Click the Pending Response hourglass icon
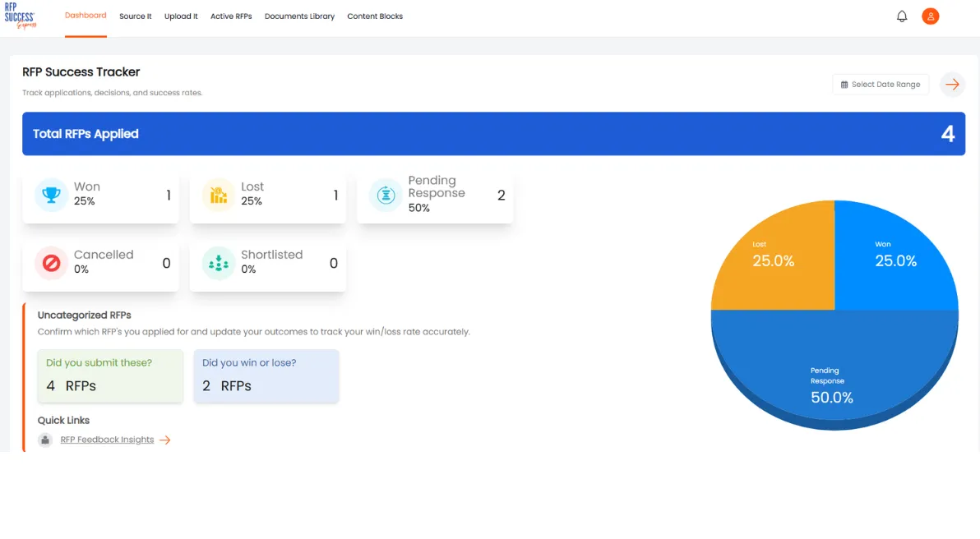This screenshot has height=539, width=980. [386, 195]
